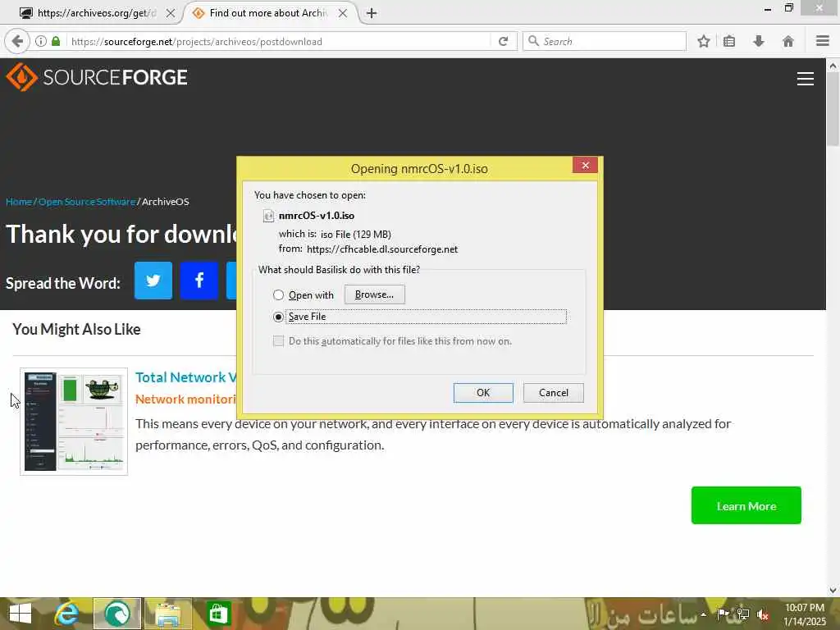This screenshot has width=840, height=630.
Task: Open Action Center flag tray icon
Action: click(x=724, y=614)
